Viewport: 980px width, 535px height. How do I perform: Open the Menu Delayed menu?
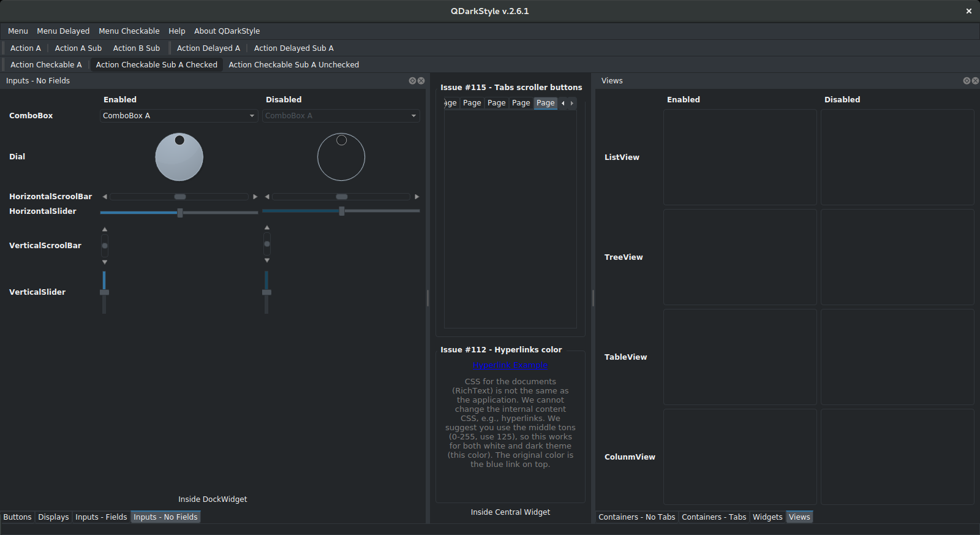[63, 31]
